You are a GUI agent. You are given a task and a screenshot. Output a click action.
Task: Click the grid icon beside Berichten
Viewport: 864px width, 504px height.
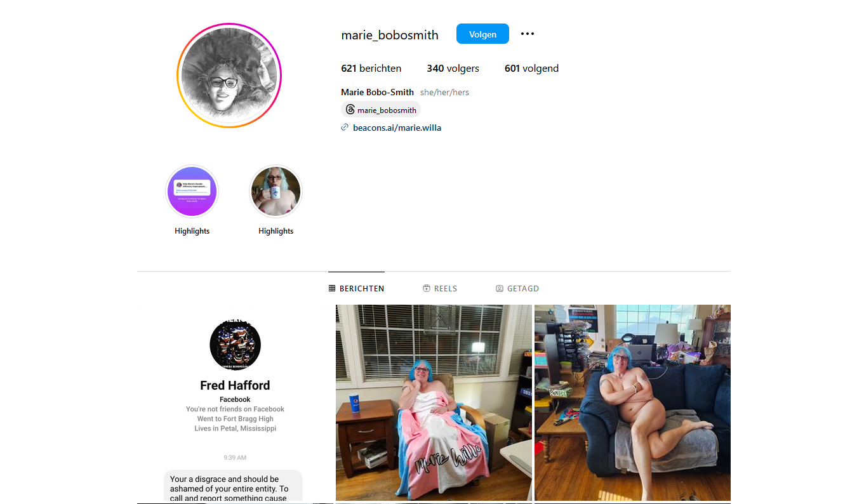click(x=332, y=288)
